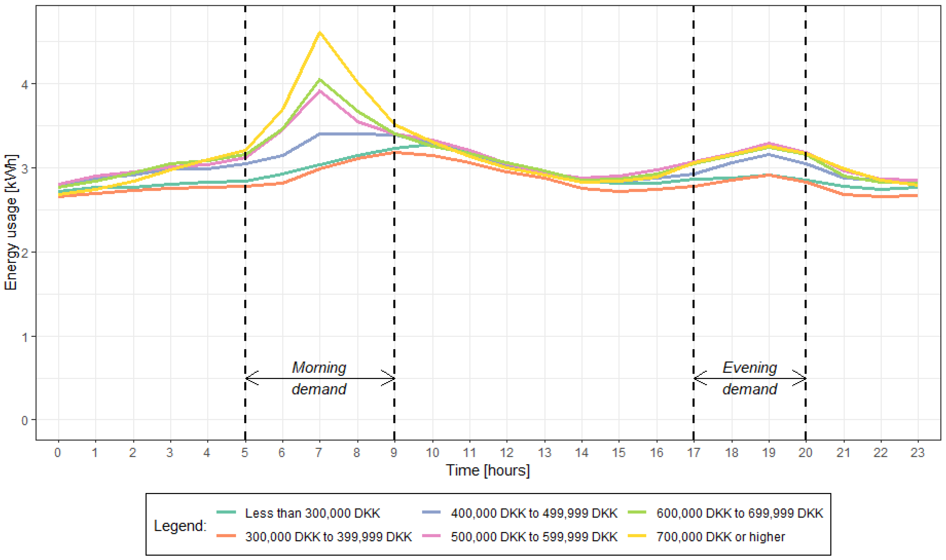This screenshot has height=560, width=946.
Task: Click the x-axis tick label 0
Action: pos(58,452)
